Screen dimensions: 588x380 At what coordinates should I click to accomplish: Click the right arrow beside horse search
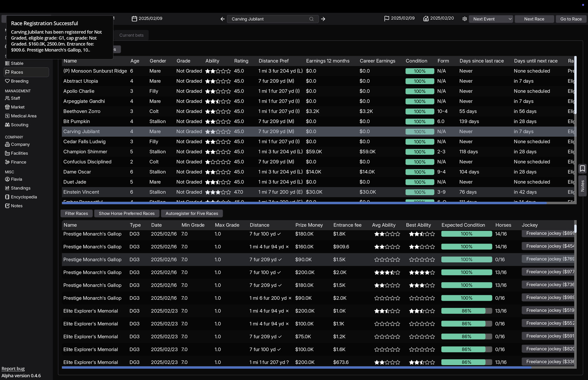[x=323, y=19]
